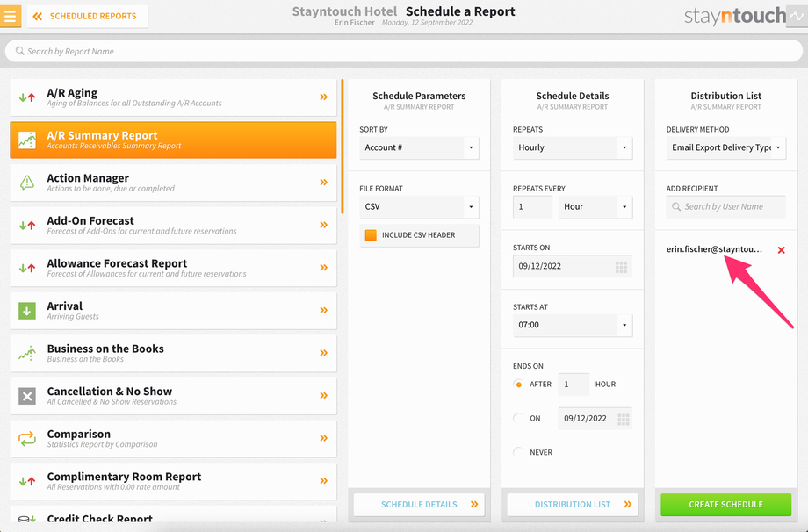Toggle the Include CSV Header checkbox
This screenshot has height=532, width=808.
[x=371, y=235]
